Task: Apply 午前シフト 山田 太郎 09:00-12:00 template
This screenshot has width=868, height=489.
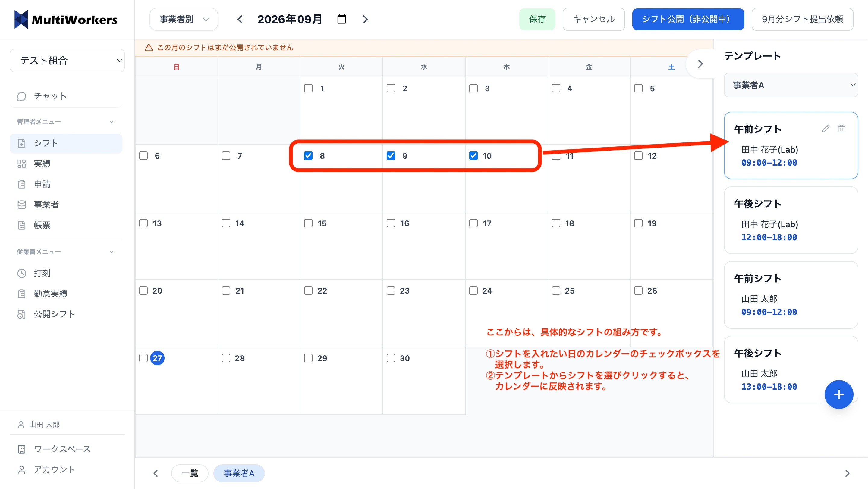Action: pyautogui.click(x=791, y=295)
